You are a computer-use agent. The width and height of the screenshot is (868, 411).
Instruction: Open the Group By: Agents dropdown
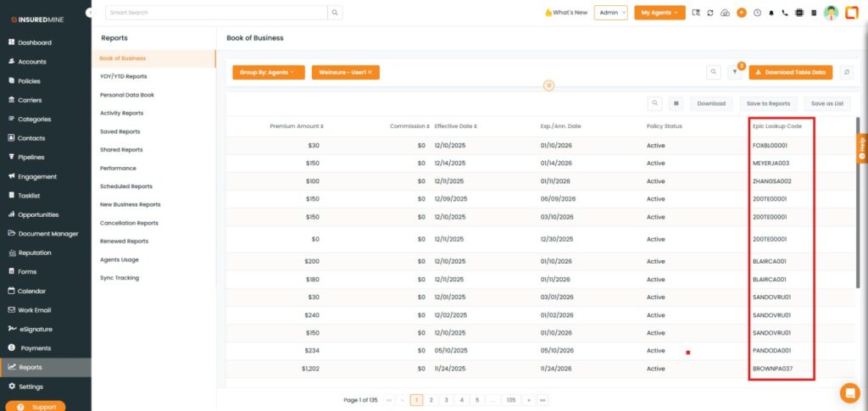tap(267, 73)
